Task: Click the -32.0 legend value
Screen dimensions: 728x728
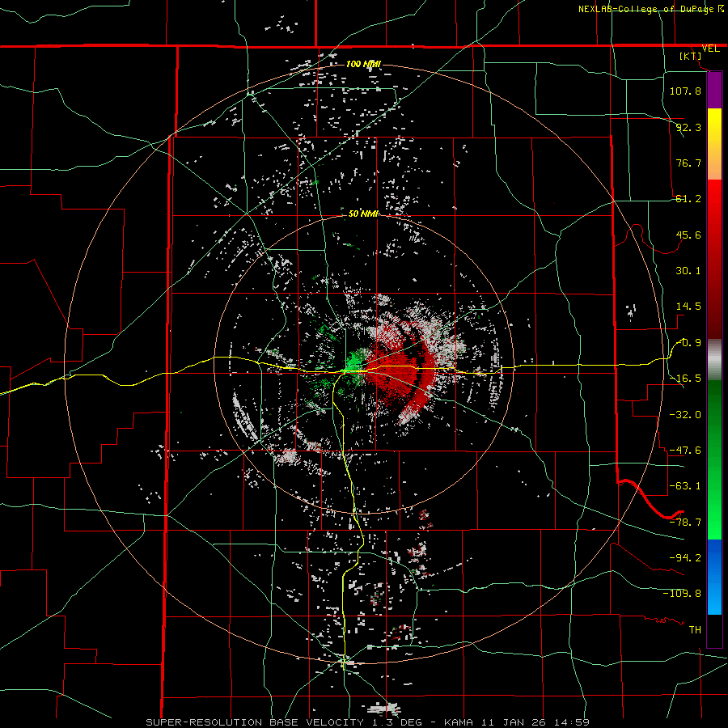Action: pos(685,415)
